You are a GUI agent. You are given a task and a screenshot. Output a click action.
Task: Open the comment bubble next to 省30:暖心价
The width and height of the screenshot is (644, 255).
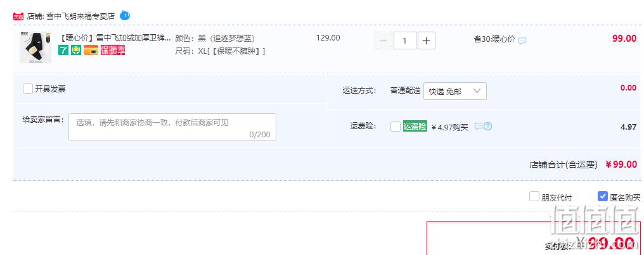522,40
